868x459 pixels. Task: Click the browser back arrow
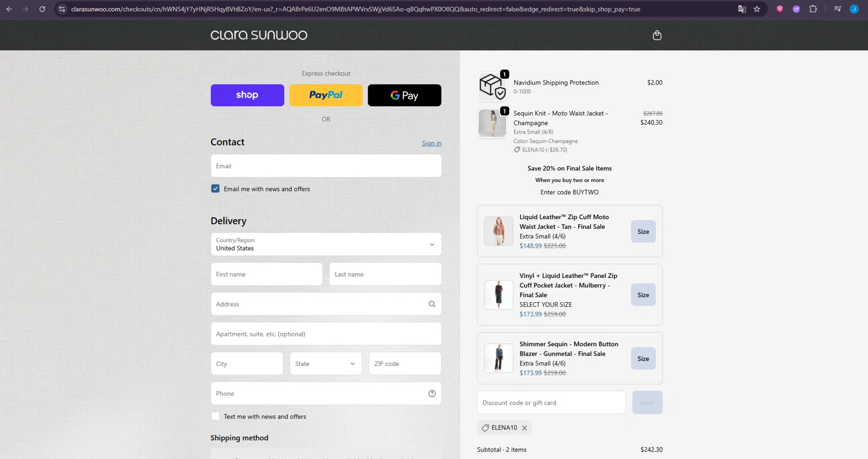coord(9,9)
